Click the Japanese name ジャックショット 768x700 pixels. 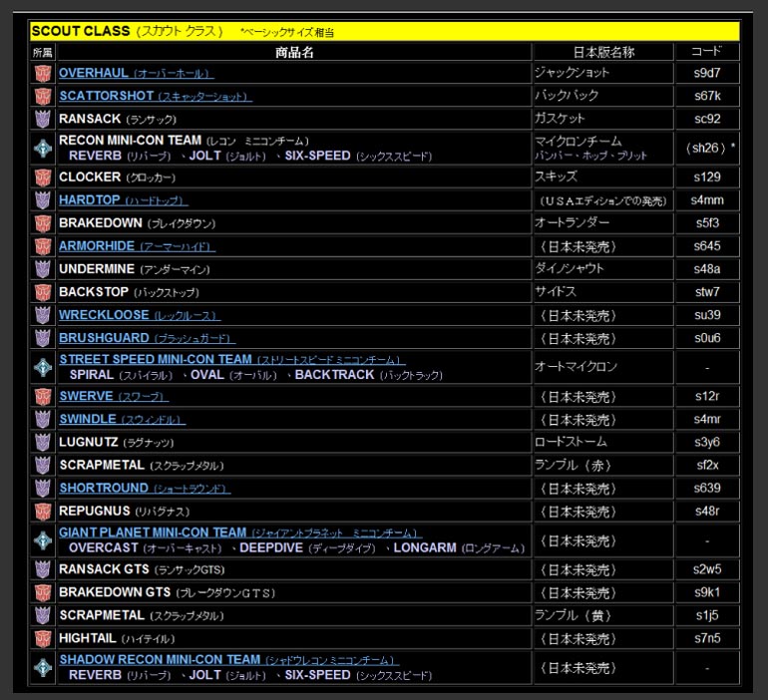pyautogui.click(x=573, y=73)
